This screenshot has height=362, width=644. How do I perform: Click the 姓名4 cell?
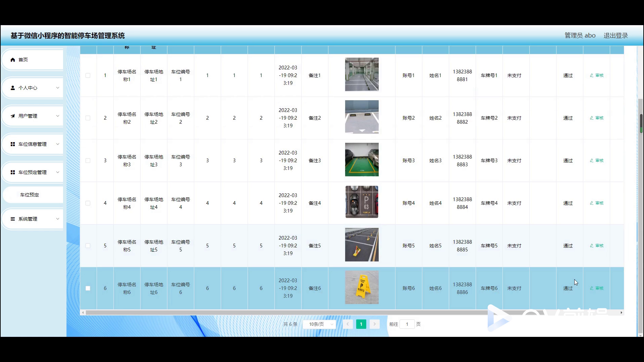(x=435, y=203)
